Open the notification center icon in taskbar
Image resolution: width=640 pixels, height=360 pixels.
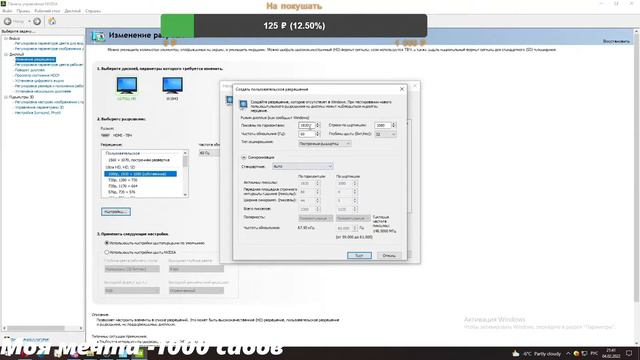pos(629,353)
